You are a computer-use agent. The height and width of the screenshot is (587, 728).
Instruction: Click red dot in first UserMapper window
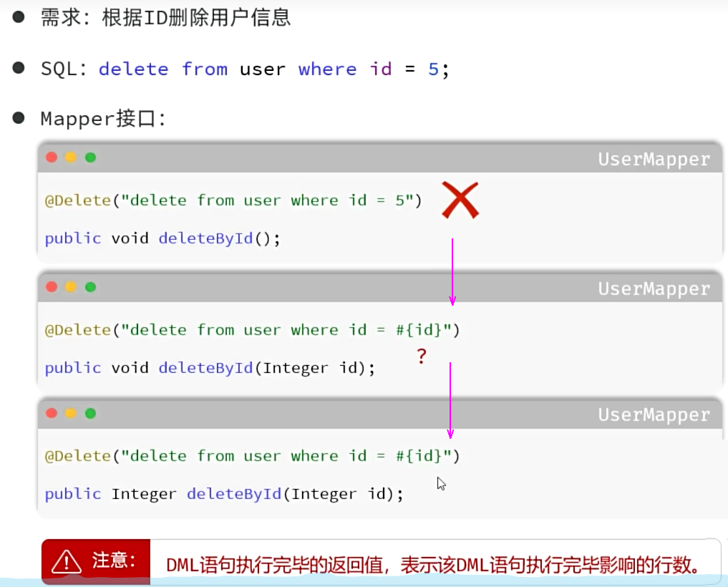(51, 157)
